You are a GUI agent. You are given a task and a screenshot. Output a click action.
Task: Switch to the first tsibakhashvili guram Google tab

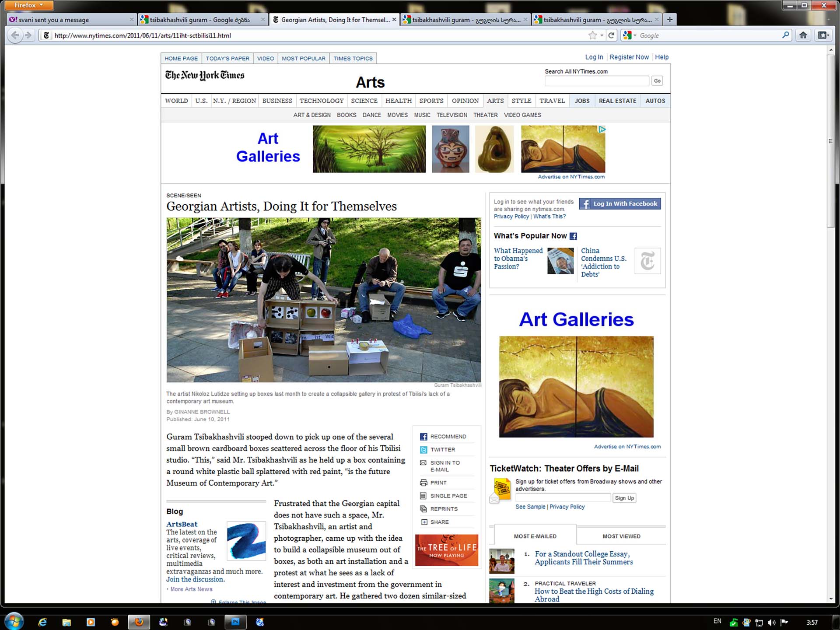point(203,20)
